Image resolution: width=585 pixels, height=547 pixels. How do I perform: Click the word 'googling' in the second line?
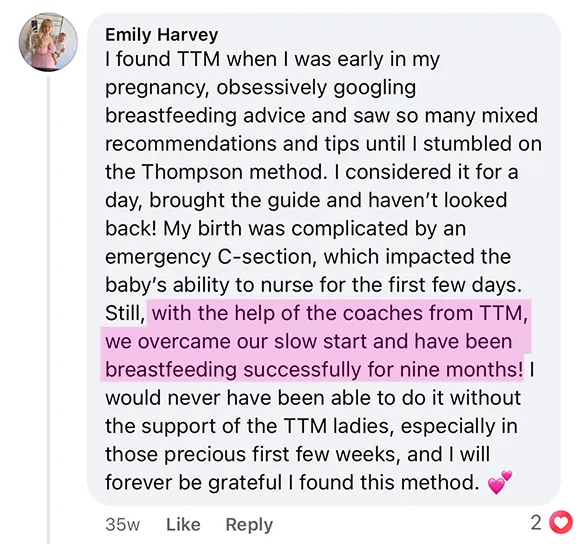tap(375, 88)
